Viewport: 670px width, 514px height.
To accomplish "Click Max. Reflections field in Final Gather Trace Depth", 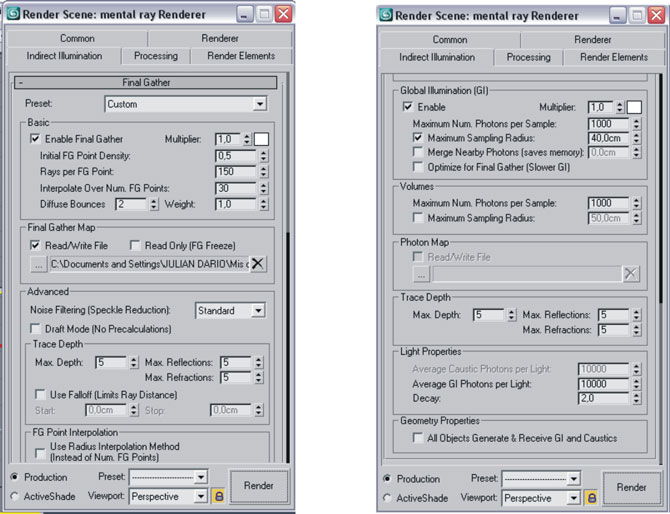I will [236, 362].
